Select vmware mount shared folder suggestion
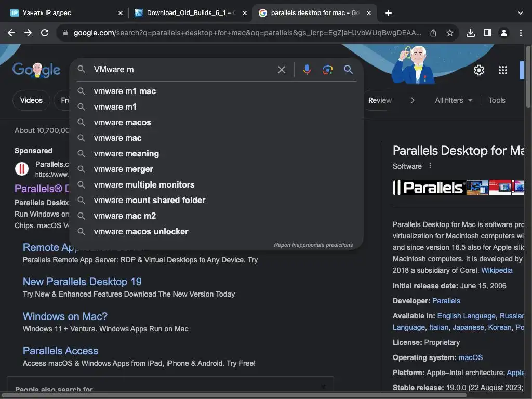Screen dimensions: 532x399 pyautogui.click(x=216, y=201)
